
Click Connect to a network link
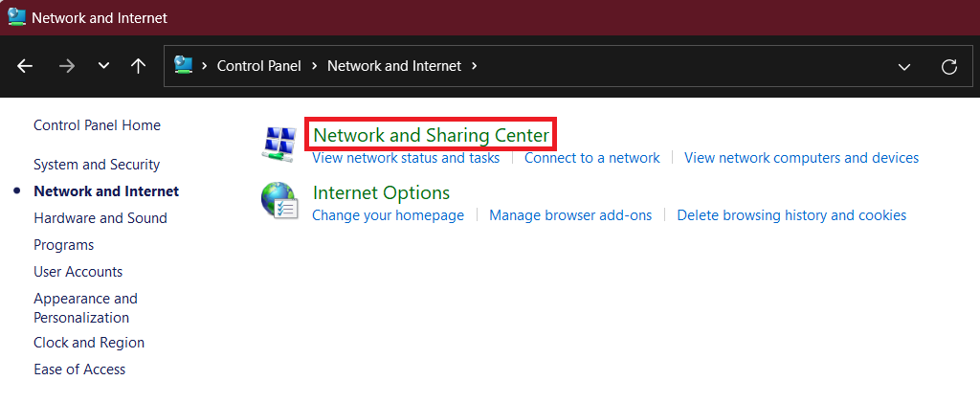(x=592, y=158)
